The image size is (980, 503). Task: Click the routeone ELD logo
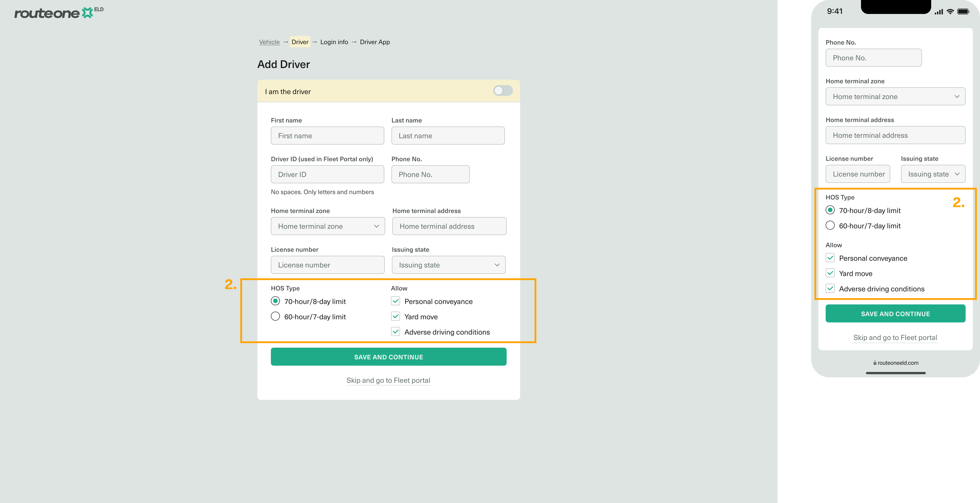click(x=59, y=13)
